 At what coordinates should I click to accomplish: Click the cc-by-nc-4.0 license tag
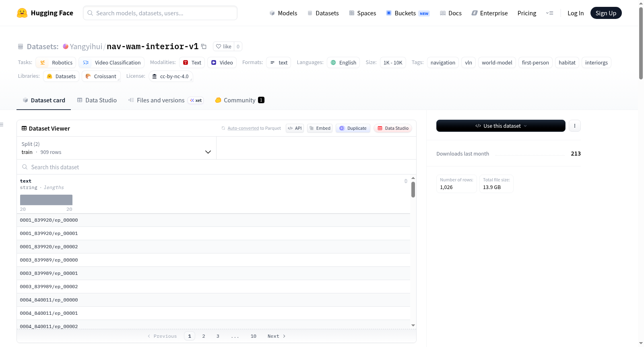click(x=171, y=76)
